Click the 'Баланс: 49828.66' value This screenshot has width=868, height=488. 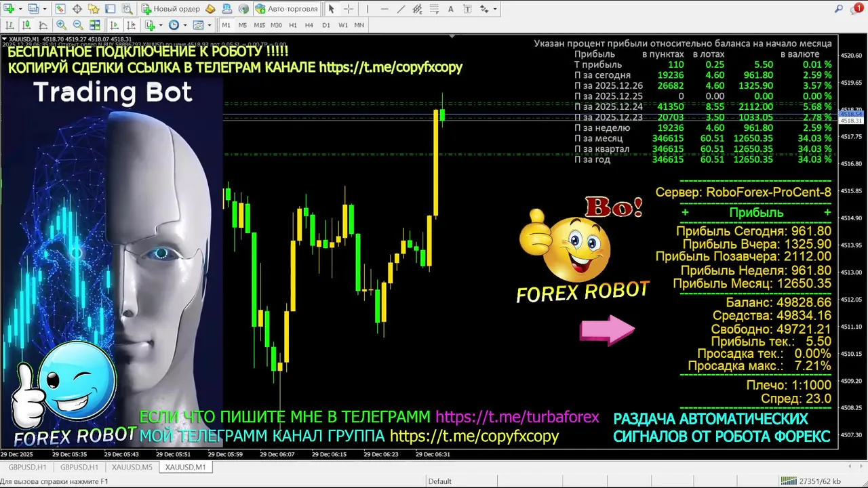pos(778,302)
